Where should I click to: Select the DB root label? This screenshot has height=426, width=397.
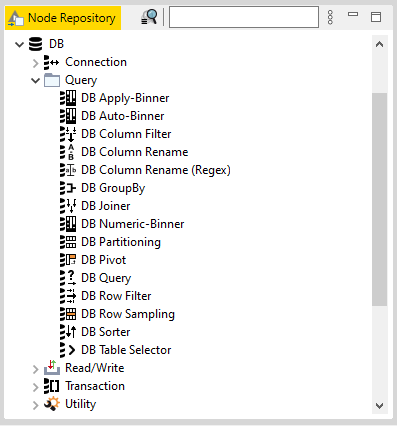(x=56, y=44)
